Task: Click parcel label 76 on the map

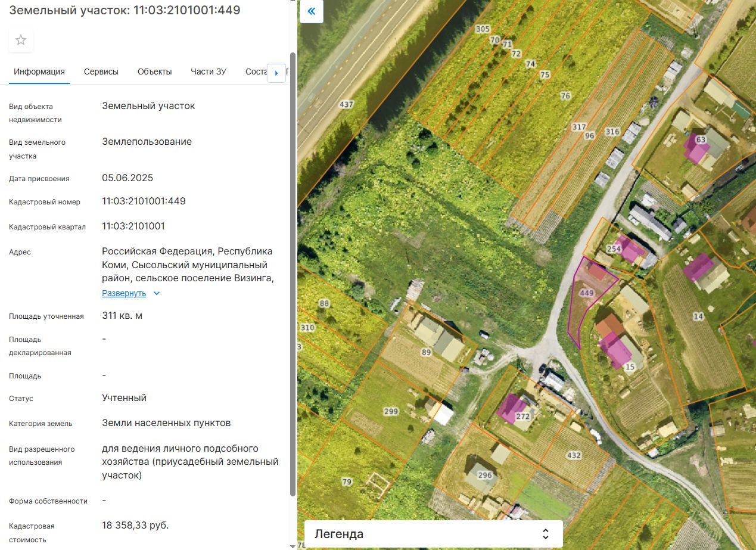Action: tap(565, 95)
